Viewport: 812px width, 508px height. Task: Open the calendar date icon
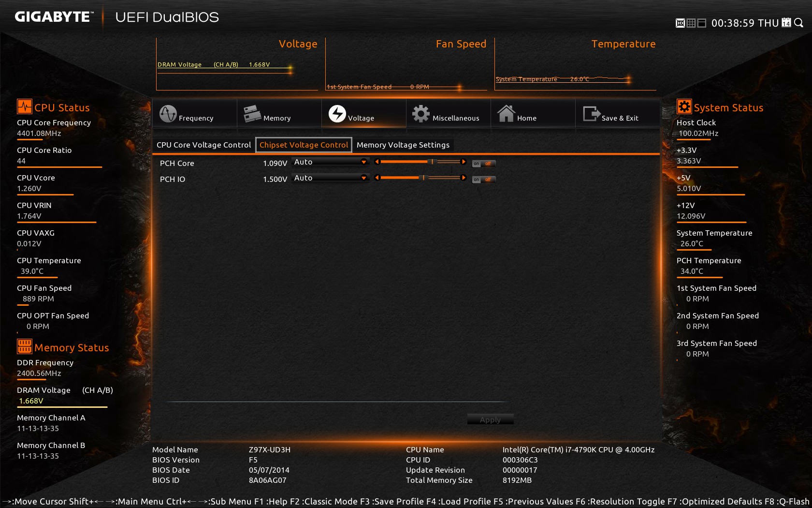point(786,22)
